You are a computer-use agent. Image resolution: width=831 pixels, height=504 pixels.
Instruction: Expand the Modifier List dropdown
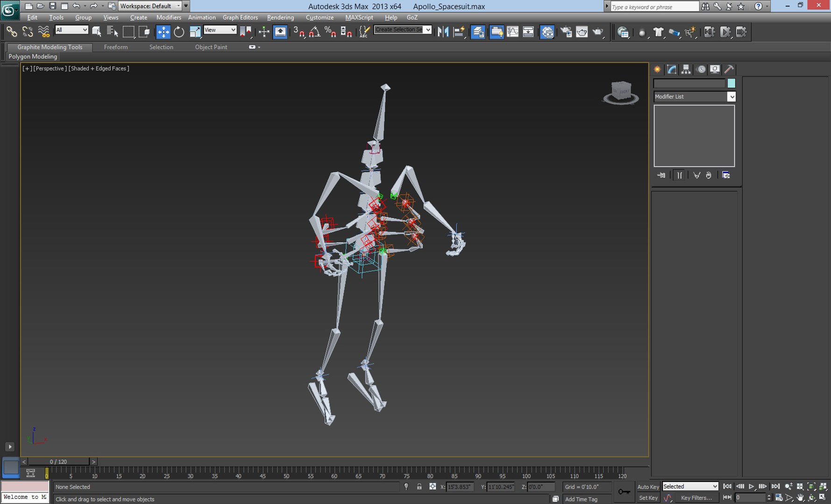coord(731,97)
